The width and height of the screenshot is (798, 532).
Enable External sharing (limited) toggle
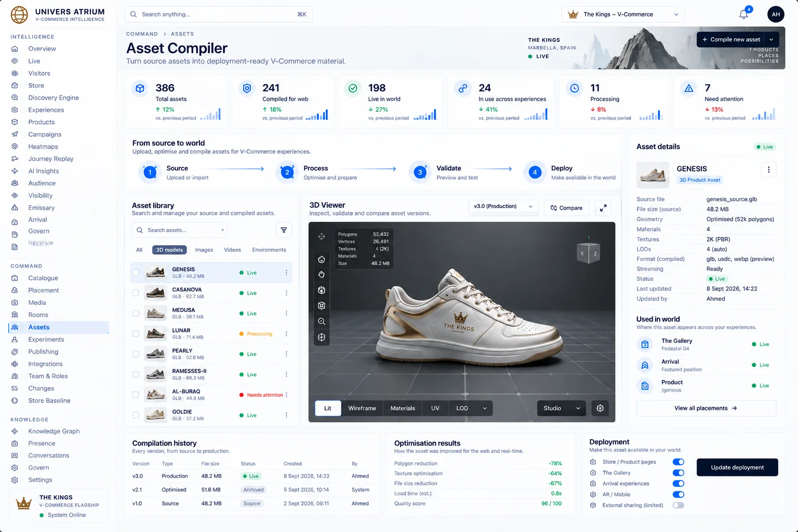(x=679, y=506)
